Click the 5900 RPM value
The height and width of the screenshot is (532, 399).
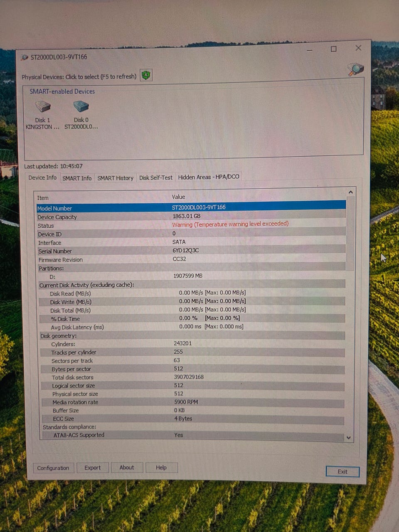click(x=186, y=401)
